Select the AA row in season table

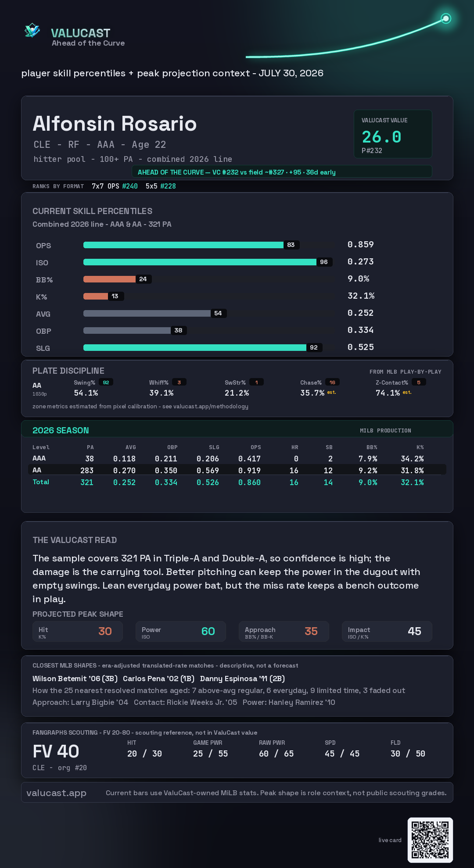[237, 470]
